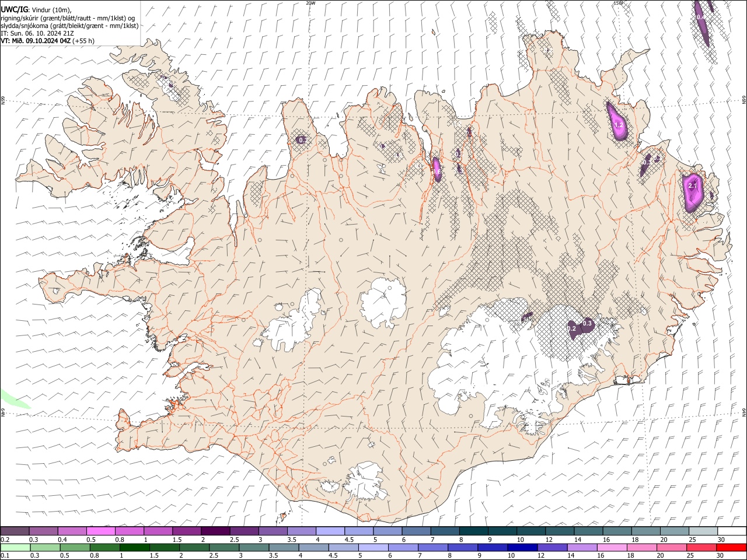Click the bold UWC/IG title text

(x=14, y=10)
